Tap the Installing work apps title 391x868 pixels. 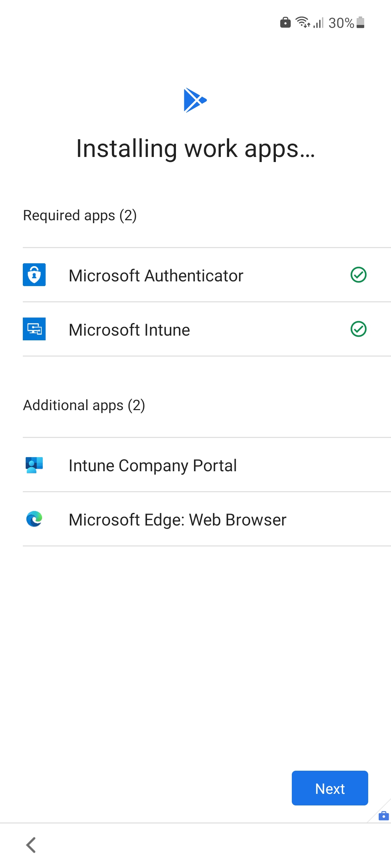point(195,149)
